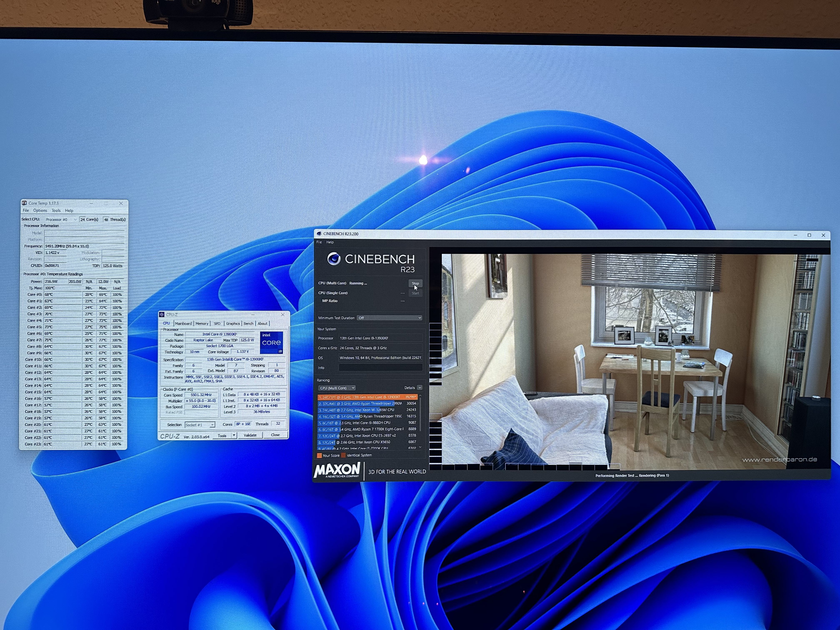Click the Cinebench logo sphere

tap(334, 259)
